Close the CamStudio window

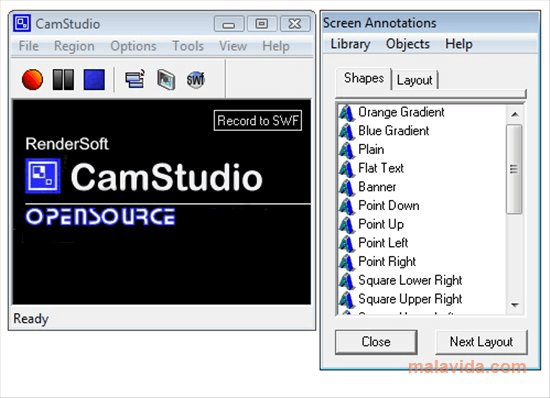pyautogui.click(x=295, y=24)
